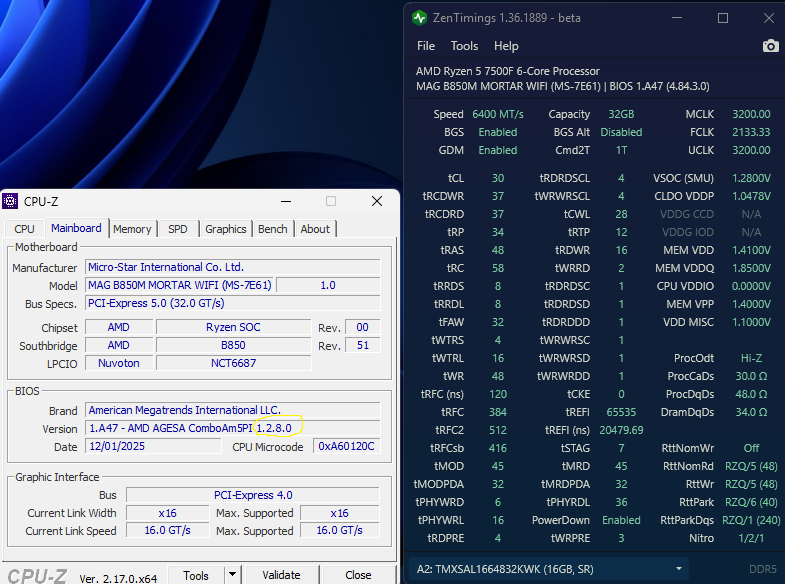Minimize the CPU-Z window

(286, 201)
